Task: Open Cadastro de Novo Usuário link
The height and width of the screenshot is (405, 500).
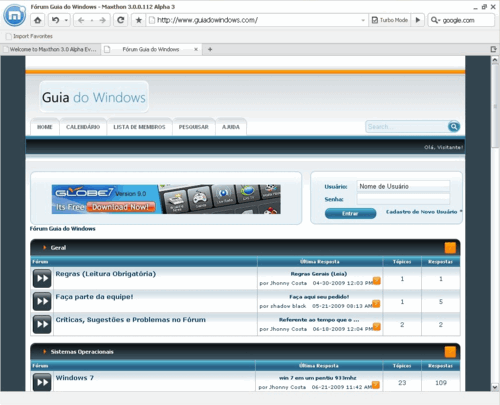Action: pos(421,212)
